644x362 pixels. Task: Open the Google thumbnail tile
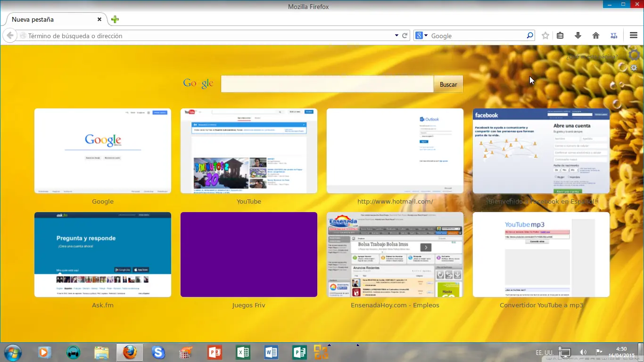pyautogui.click(x=103, y=151)
